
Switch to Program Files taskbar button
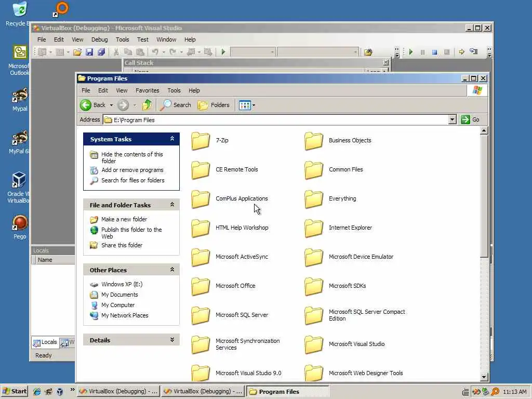[287, 392]
